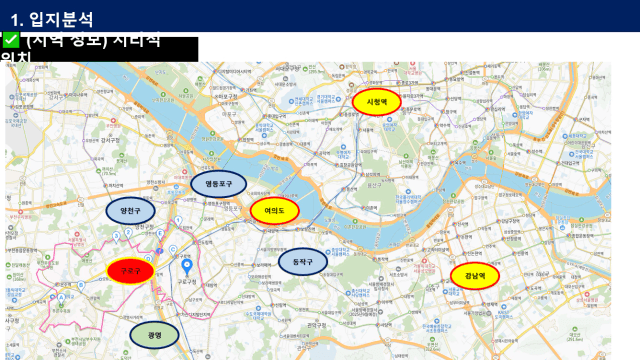Click the green checkmark icon in heading
This screenshot has height=360, width=640.
pyautogui.click(x=11, y=40)
